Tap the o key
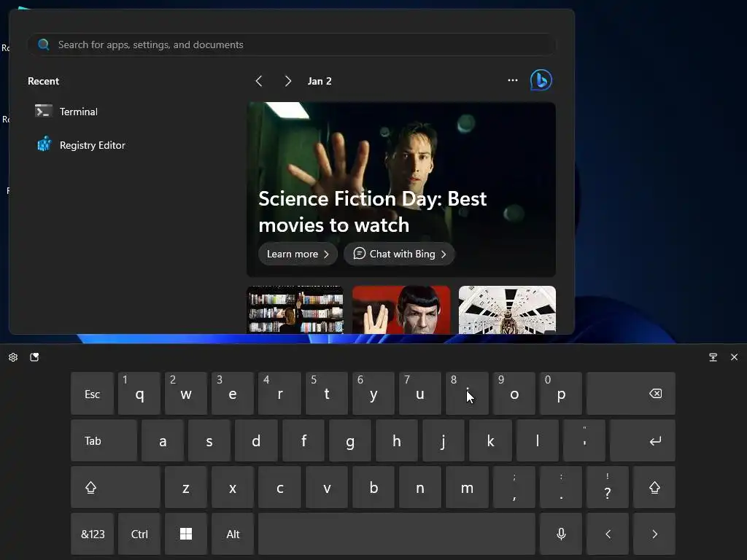Image resolution: width=747 pixels, height=560 pixels. (514, 393)
